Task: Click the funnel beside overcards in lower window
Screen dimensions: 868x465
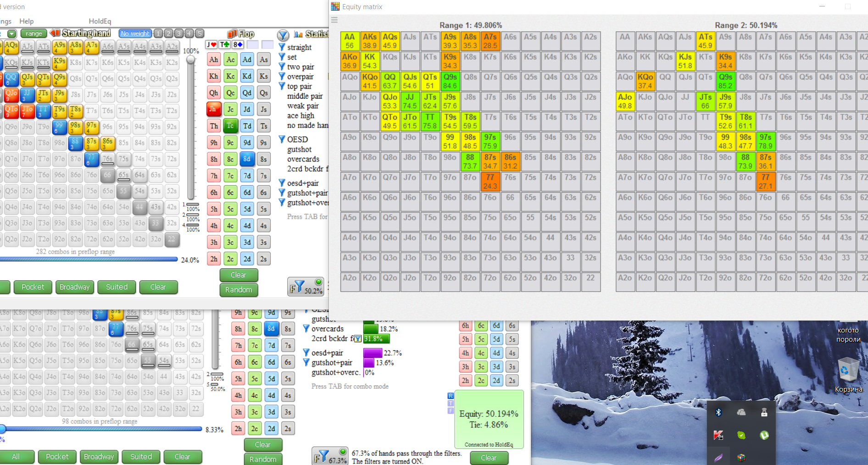Action: 306,328
